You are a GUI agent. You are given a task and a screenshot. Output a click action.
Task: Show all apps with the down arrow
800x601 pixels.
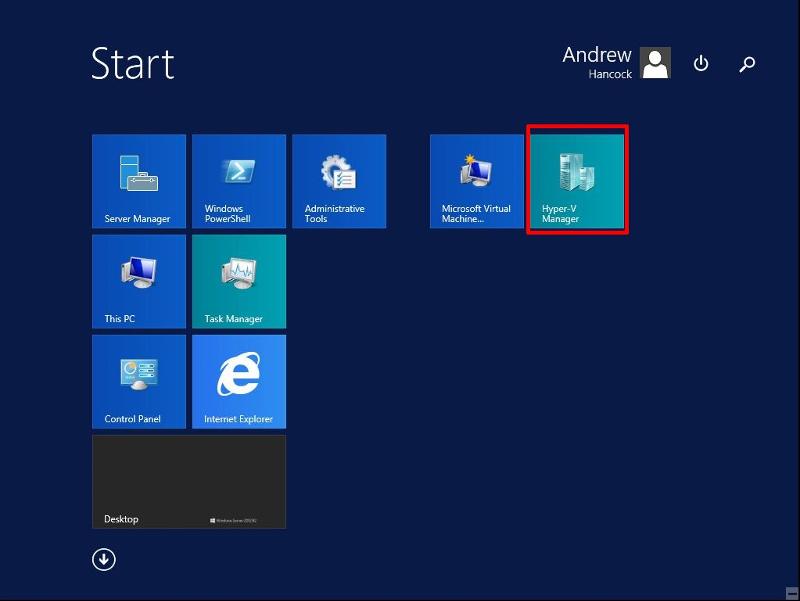(x=104, y=560)
